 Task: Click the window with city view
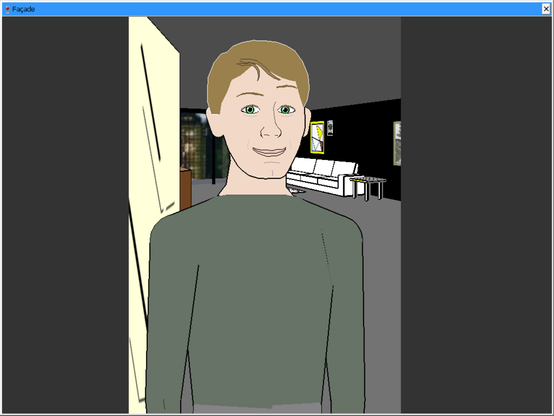pos(203,146)
